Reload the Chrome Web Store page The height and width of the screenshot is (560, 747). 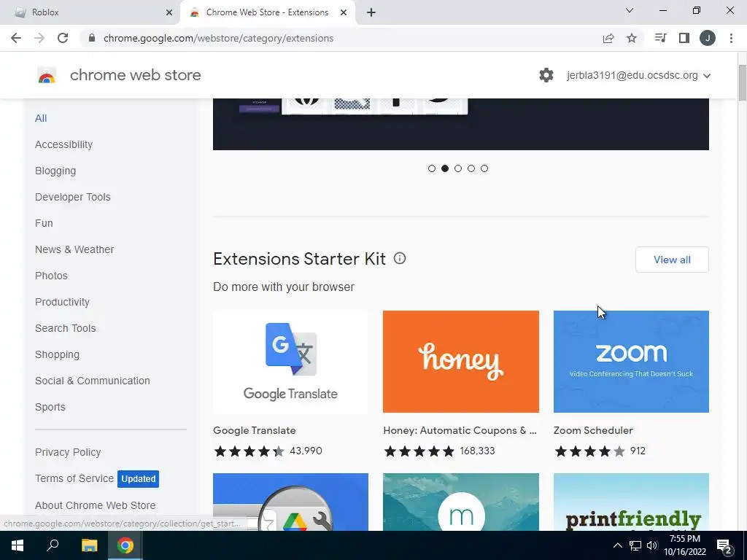[63, 38]
